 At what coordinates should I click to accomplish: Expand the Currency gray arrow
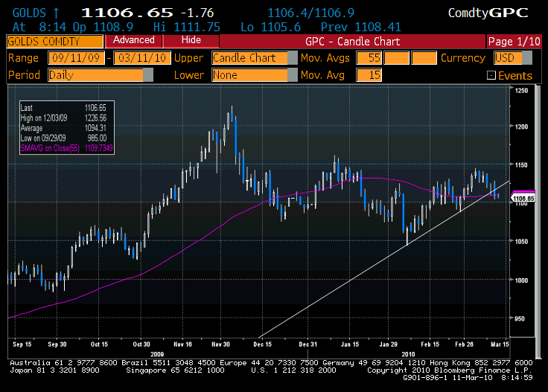point(527,58)
